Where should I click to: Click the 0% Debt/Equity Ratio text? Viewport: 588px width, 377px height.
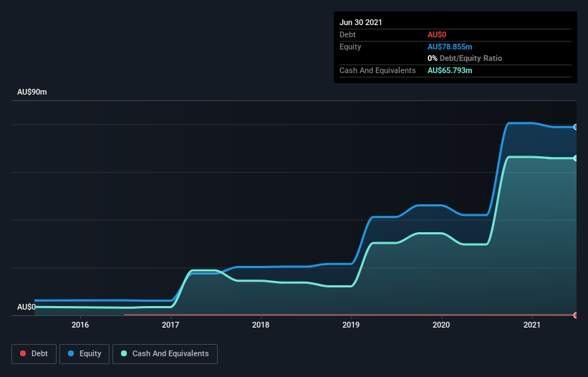coord(465,58)
